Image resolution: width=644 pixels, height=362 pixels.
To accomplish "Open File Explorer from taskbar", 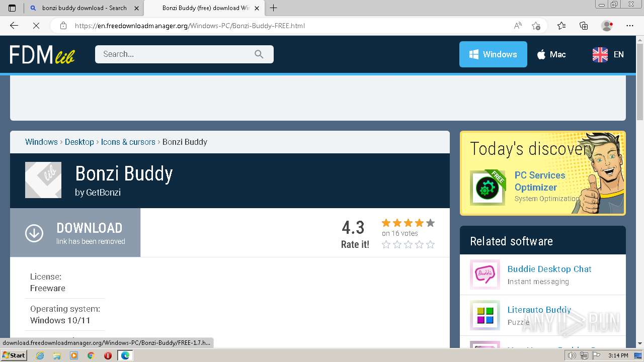I will coord(57,355).
